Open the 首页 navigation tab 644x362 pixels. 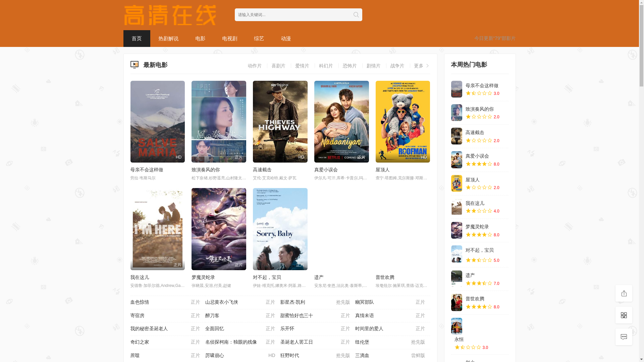point(137,39)
